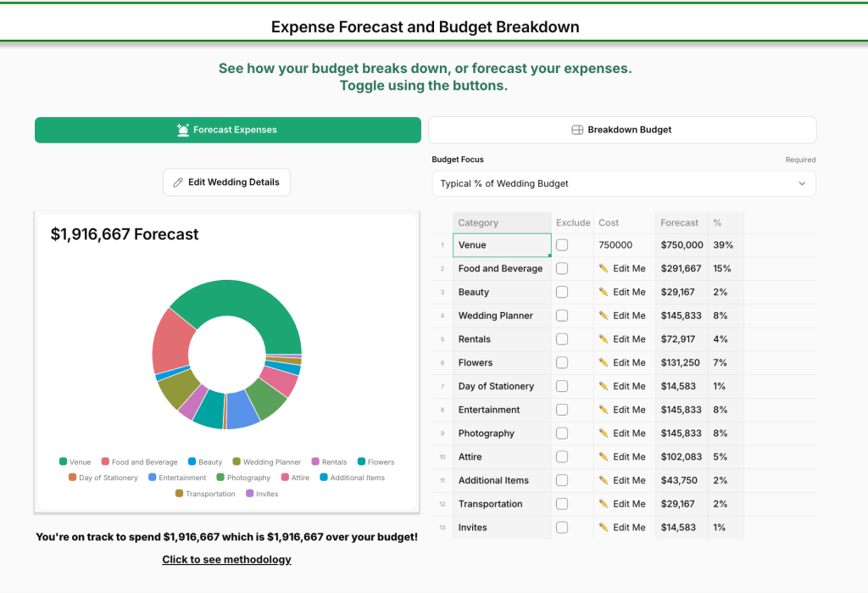
Task: Click the pencil icon beside Flowers cost
Action: point(604,363)
